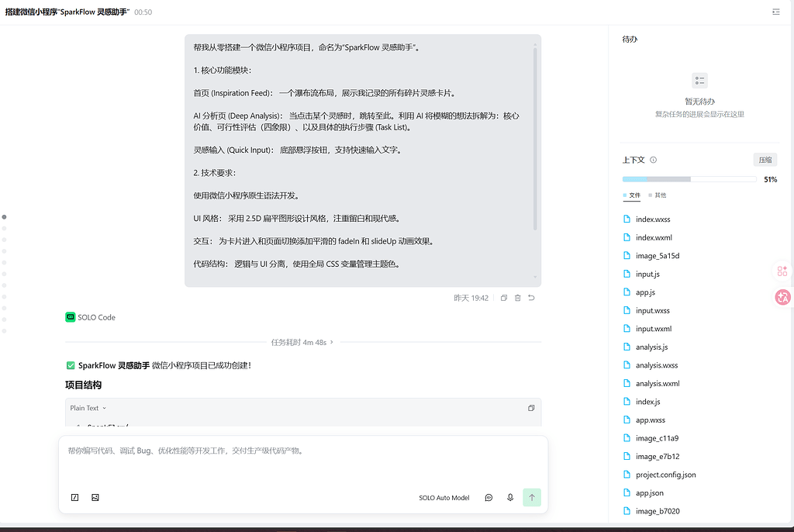The image size is (794, 532).
Task: Click the context usage progress bar
Action: coord(689,179)
